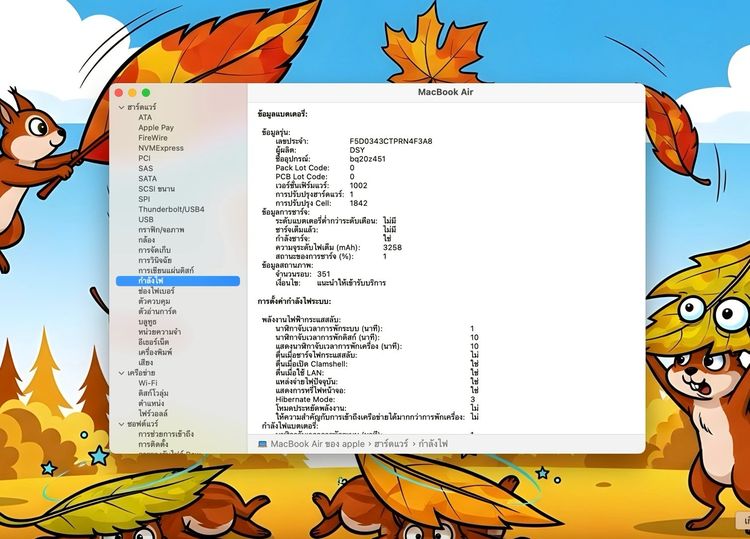Click the Hibernate Mode label

(305, 399)
